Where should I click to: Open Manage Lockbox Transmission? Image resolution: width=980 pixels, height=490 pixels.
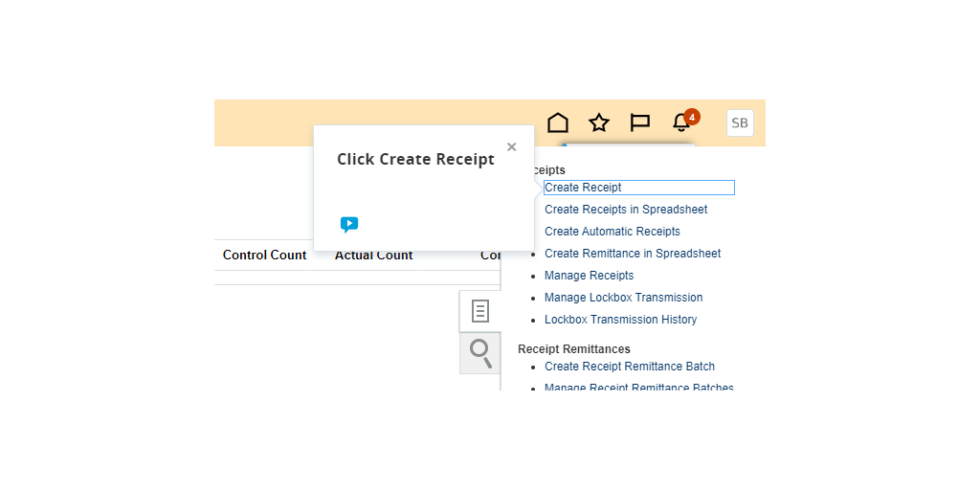pyautogui.click(x=623, y=298)
